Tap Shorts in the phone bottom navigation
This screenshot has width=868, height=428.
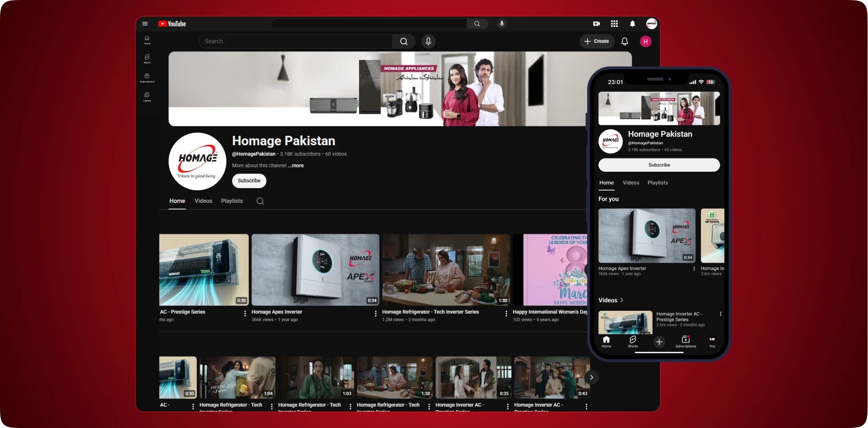[x=633, y=342]
